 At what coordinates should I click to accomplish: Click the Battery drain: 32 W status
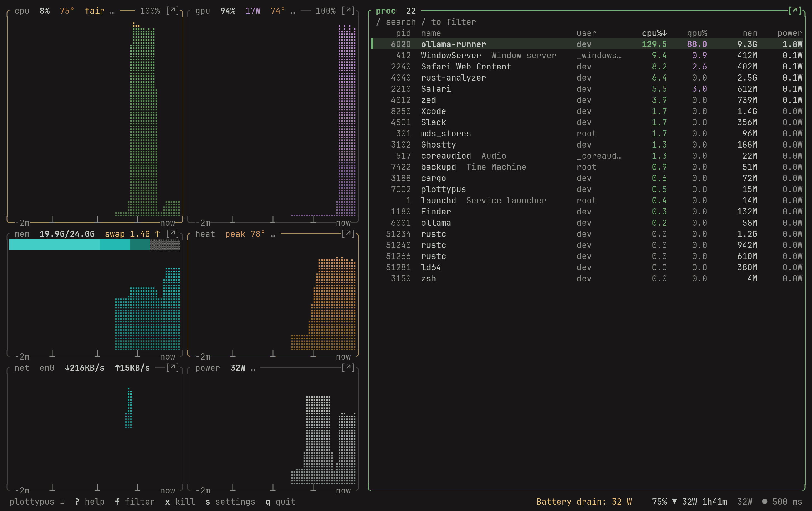point(584,502)
